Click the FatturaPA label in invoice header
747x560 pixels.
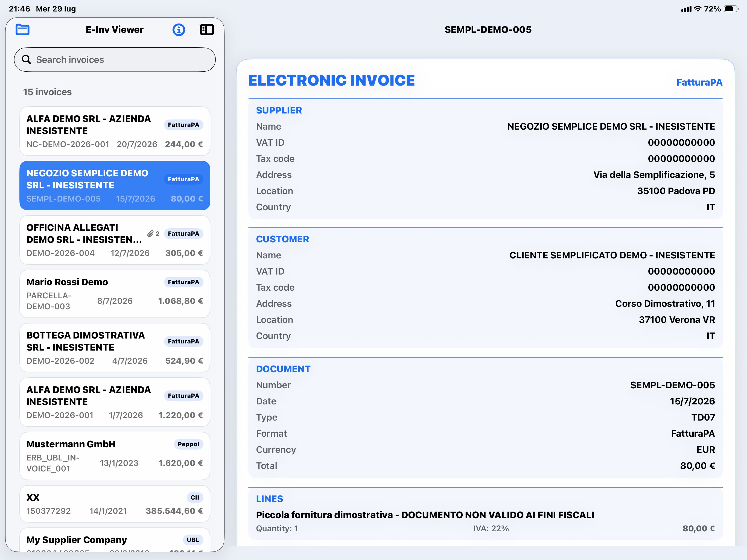point(699,82)
